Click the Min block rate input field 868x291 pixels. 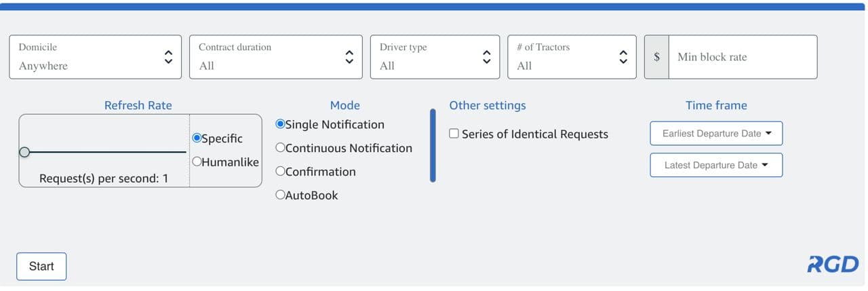click(x=743, y=57)
